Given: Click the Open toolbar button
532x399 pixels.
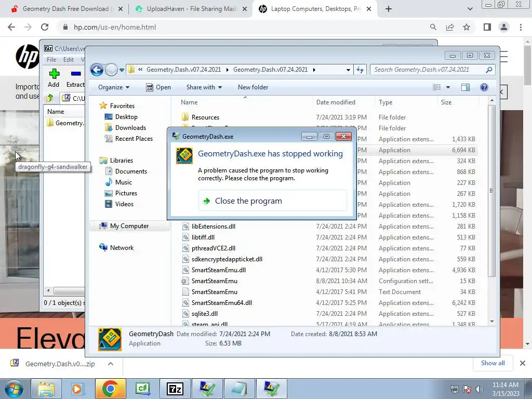Looking at the screenshot, I should tap(158, 87).
